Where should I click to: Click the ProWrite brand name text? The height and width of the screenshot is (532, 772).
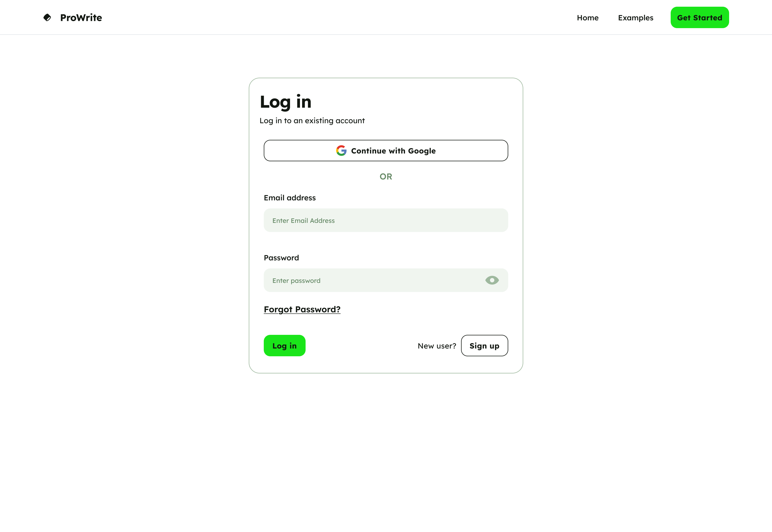[81, 18]
